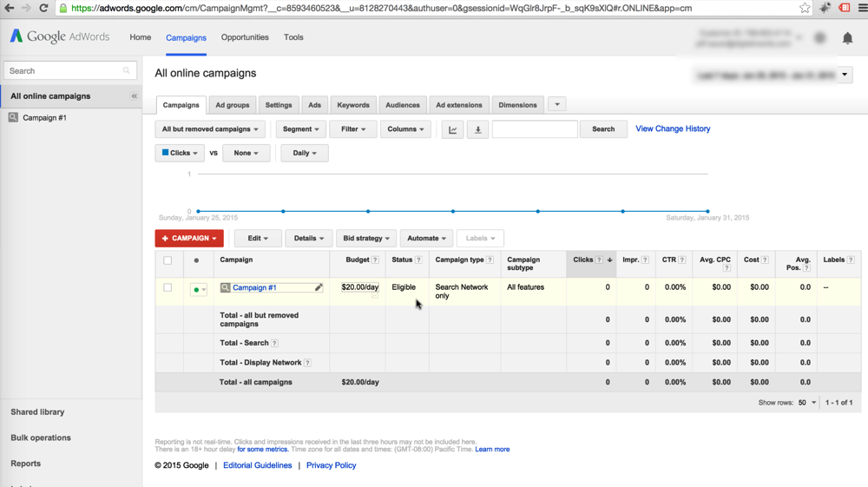Open Chrome hamburger menu
Viewport: 868px width, 487px height.
click(862, 9)
